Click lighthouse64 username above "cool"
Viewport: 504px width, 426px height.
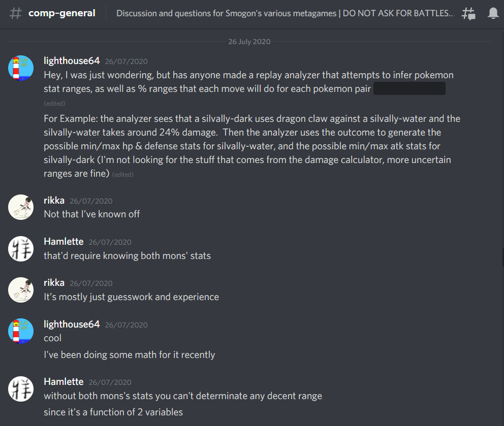(x=72, y=324)
